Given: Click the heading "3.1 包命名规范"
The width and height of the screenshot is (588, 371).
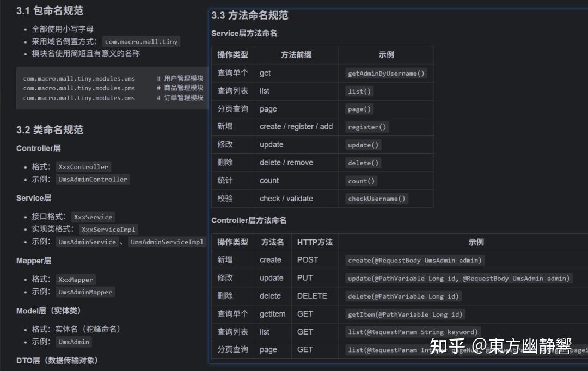Looking at the screenshot, I should [50, 10].
